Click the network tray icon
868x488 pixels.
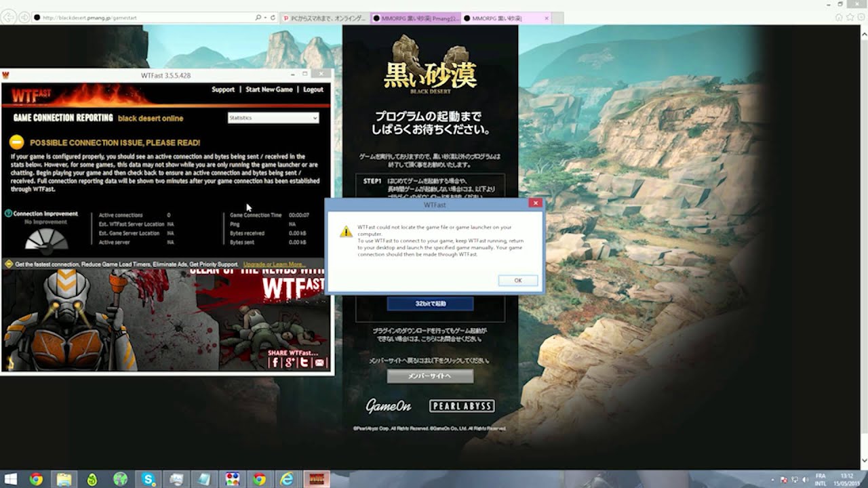pyautogui.click(x=795, y=479)
